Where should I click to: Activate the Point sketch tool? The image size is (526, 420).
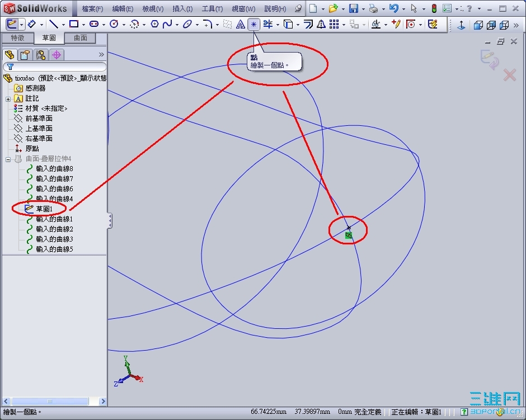point(253,24)
